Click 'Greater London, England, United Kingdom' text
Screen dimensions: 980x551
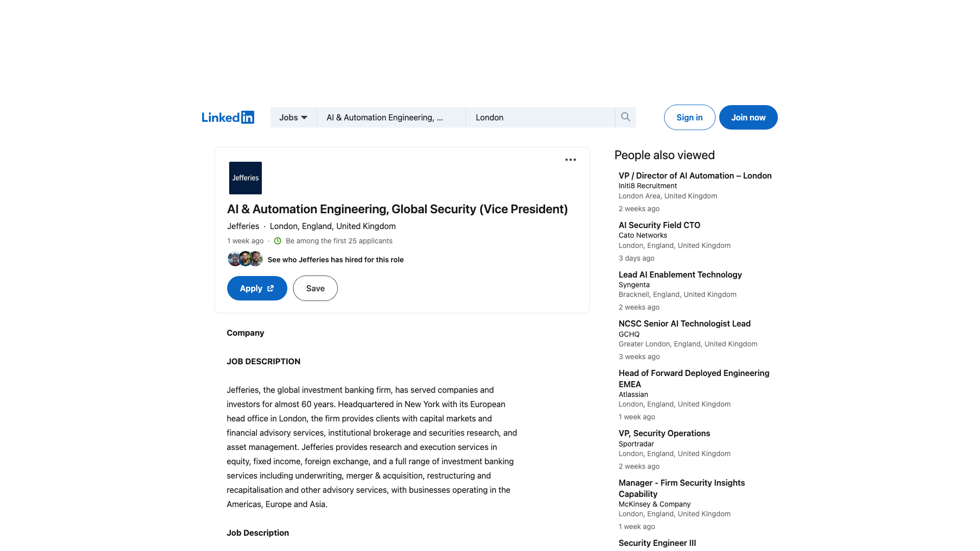pyautogui.click(x=688, y=344)
